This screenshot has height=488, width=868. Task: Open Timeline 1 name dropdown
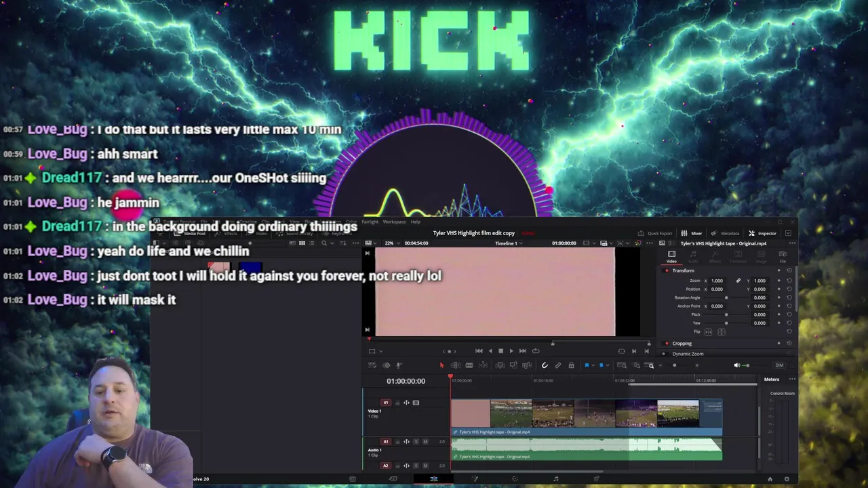509,243
